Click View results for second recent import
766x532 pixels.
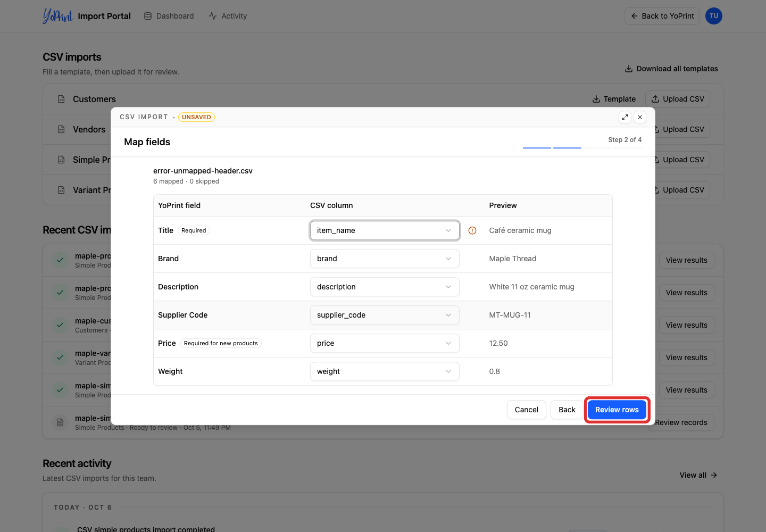(687, 293)
